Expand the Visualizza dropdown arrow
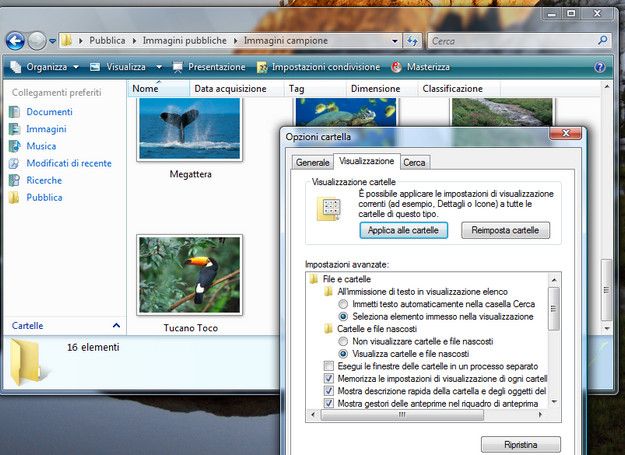The width and height of the screenshot is (625, 455). 159,67
